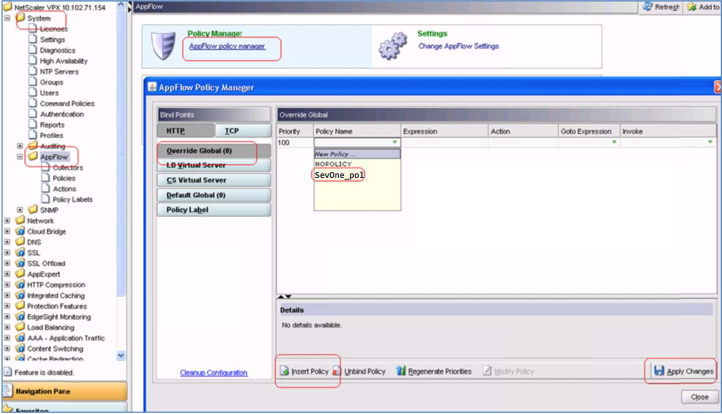Collapse the System tree node
Screen dimensions: 722x414
tap(7, 18)
